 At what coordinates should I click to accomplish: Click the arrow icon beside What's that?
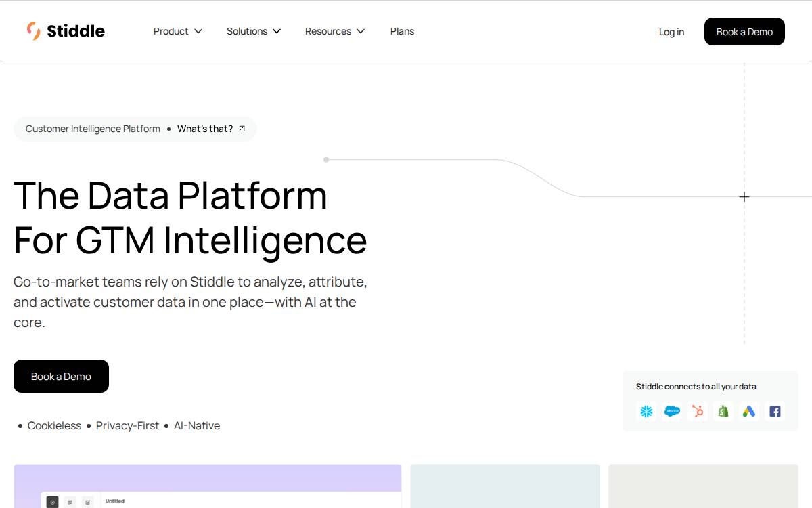pyautogui.click(x=242, y=129)
